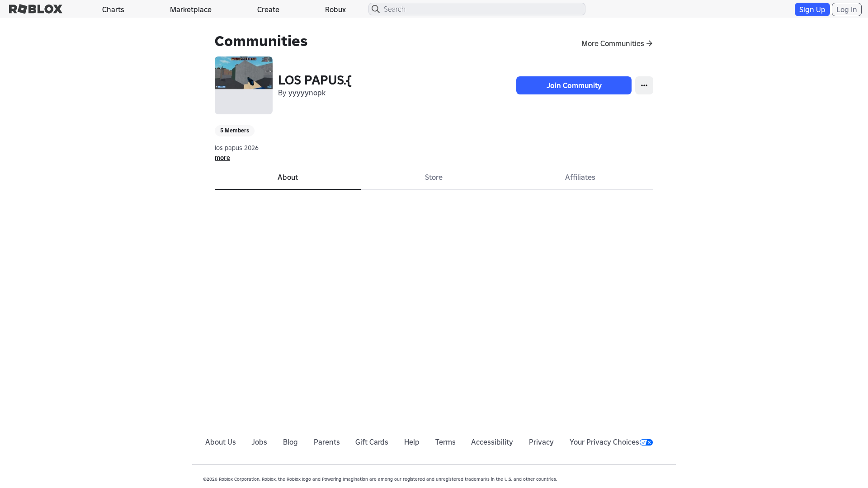The height and width of the screenshot is (488, 868).
Task: Click the LOS PAPUS.{ community title
Action: click(315, 80)
